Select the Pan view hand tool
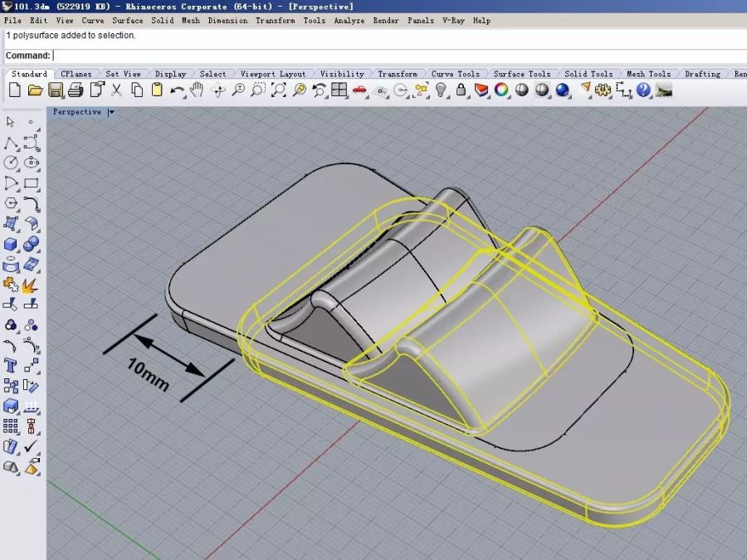Viewport: 747px width, 560px height. click(x=197, y=90)
